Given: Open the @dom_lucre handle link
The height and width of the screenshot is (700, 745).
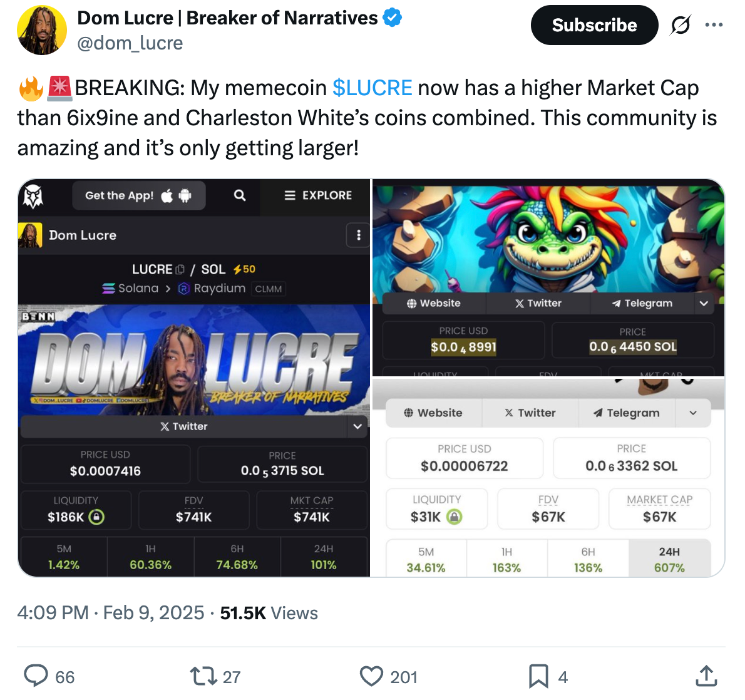Looking at the screenshot, I should (130, 43).
